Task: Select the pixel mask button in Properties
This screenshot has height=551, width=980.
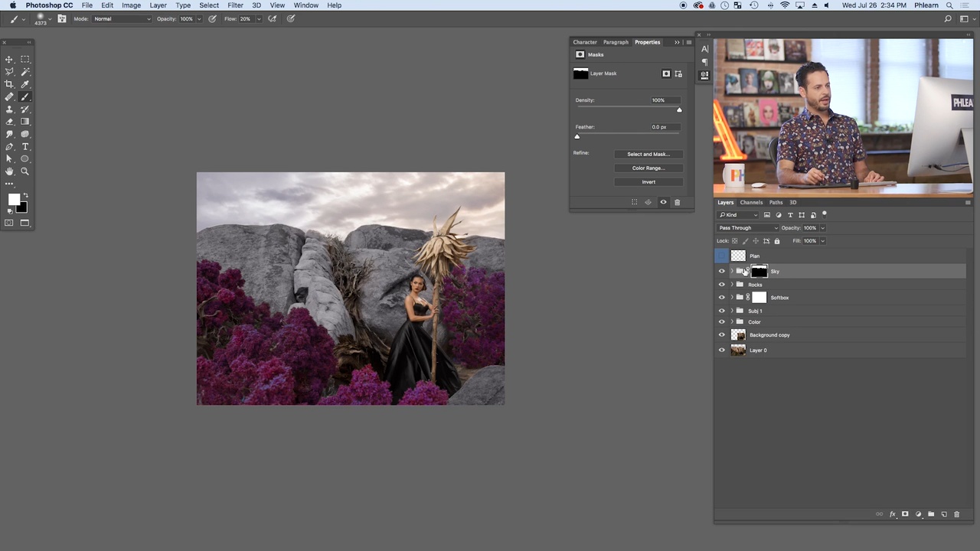Action: (x=666, y=73)
